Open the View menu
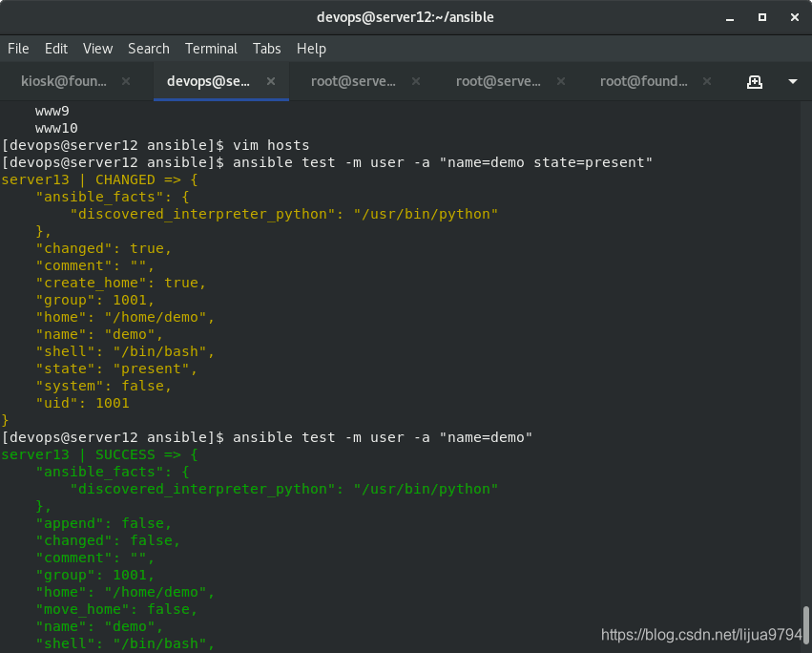 click(x=98, y=49)
